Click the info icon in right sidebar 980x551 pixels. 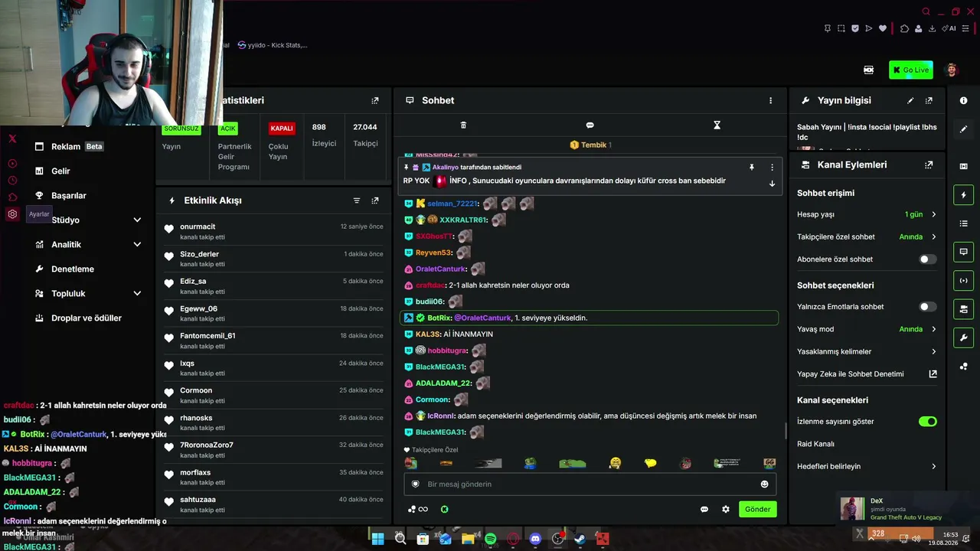[963, 100]
